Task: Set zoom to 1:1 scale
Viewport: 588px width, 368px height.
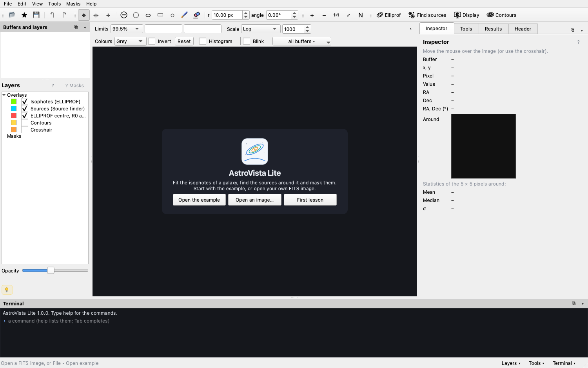Action: (336, 15)
